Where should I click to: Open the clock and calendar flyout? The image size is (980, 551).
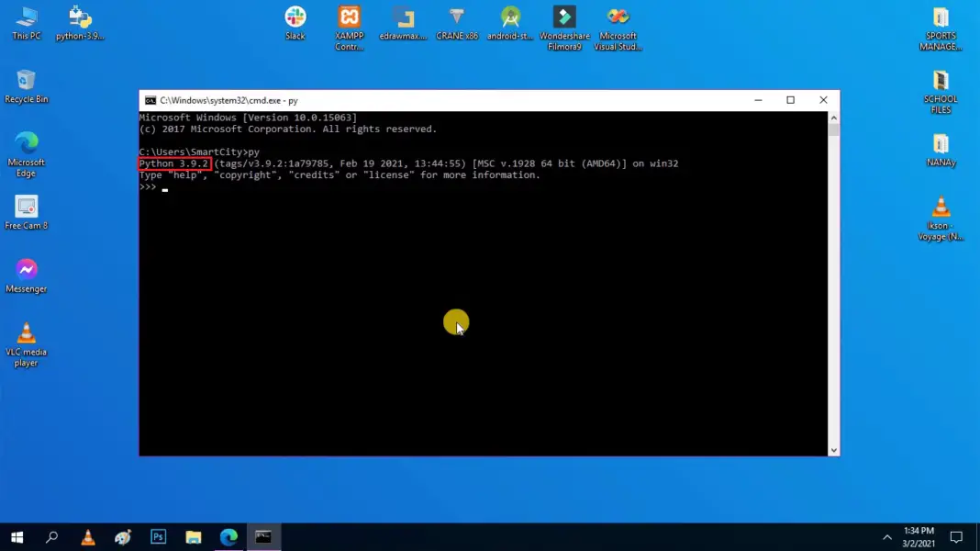tap(919, 536)
